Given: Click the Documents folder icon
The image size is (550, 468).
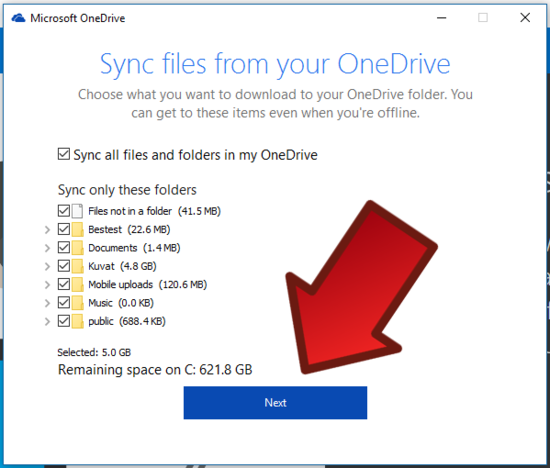Looking at the screenshot, I should [x=78, y=248].
